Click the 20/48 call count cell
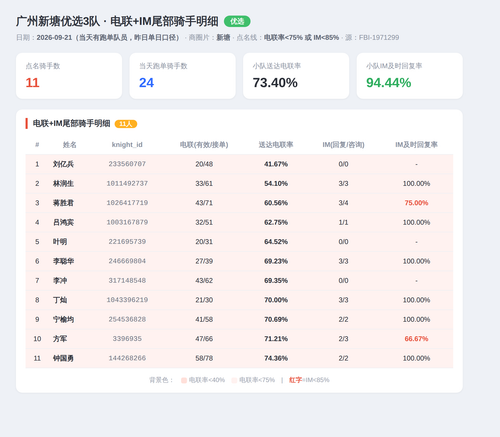The width and height of the screenshot is (500, 437). pos(204,164)
